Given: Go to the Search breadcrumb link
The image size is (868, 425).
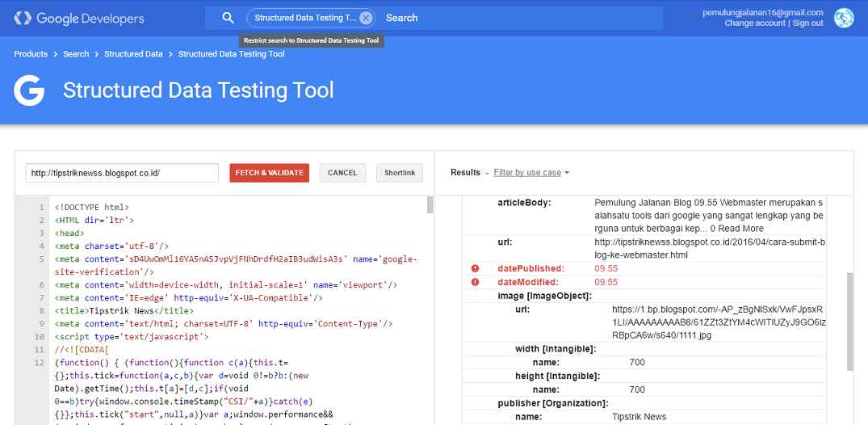Looking at the screenshot, I should tap(76, 54).
